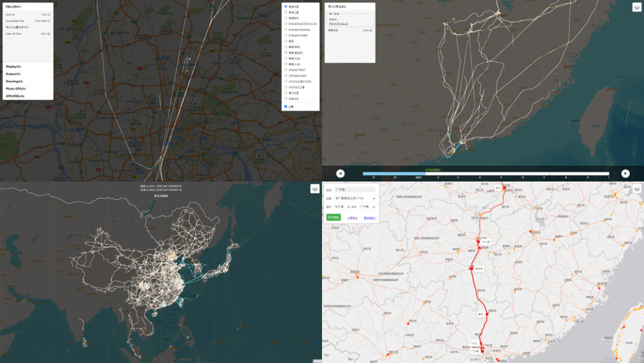
Task: Select the radio directly above OPENSTREET
Action: tap(286, 64)
